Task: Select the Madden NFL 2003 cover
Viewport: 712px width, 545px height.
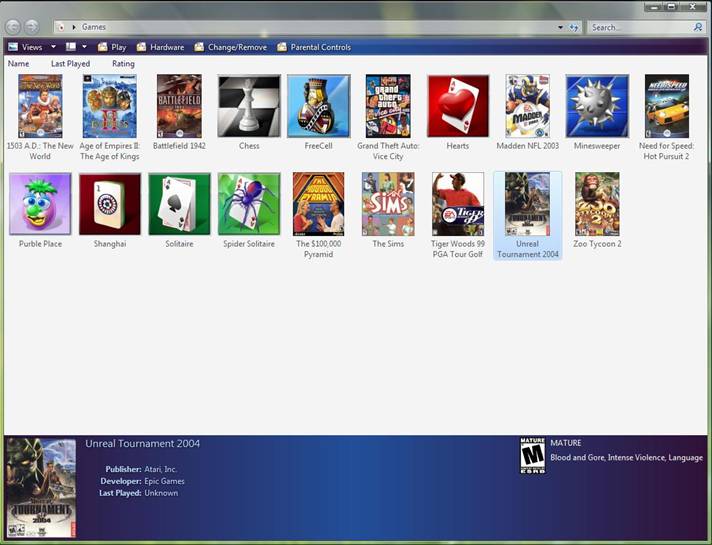Action: [x=527, y=106]
